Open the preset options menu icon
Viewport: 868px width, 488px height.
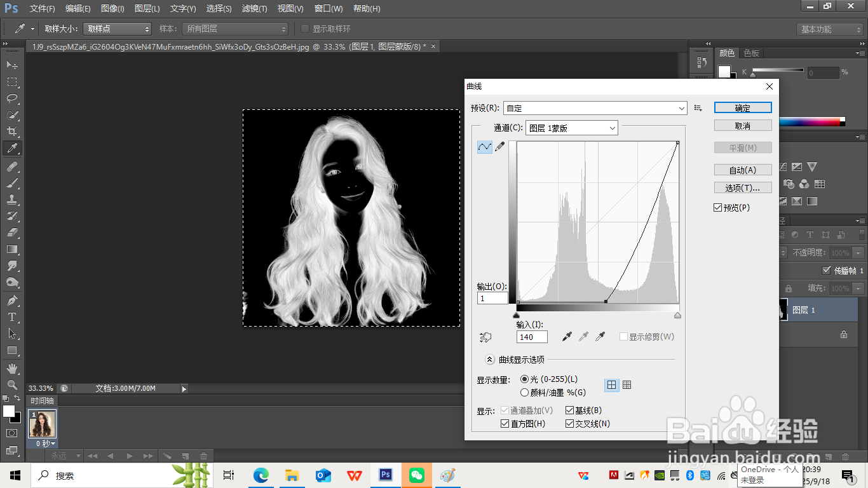[698, 108]
